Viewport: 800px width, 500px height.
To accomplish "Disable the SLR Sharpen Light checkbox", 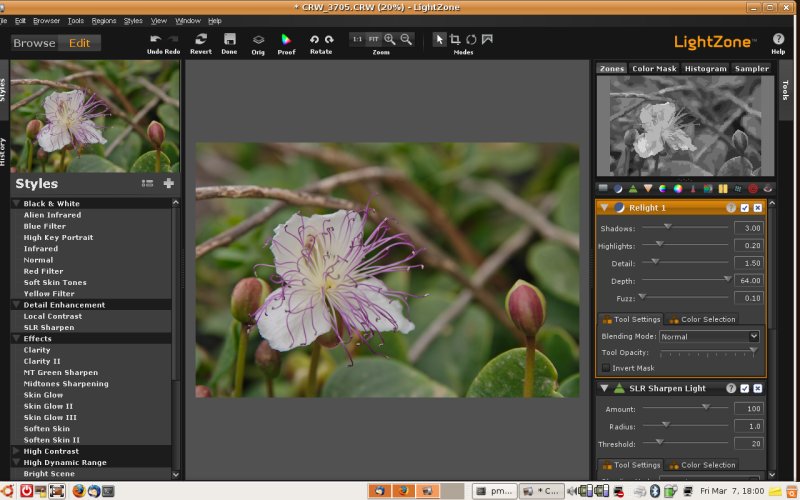I will click(744, 388).
